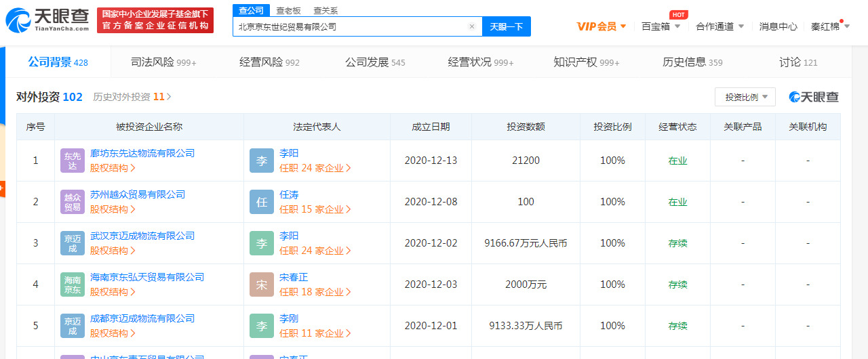868x359 pixels.
Task: Open 廊坊东先达物流 company logo badge
Action: (73, 161)
